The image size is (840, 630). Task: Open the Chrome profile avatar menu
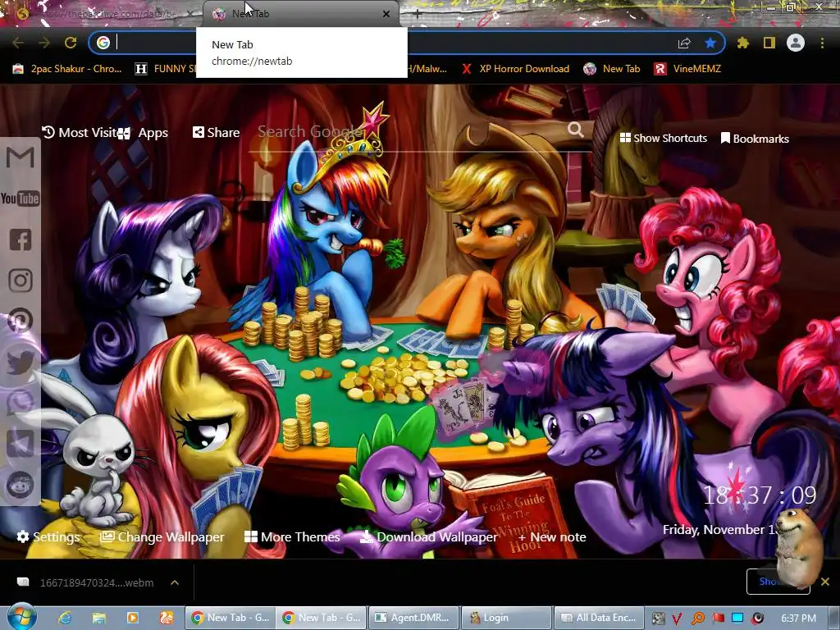pyautogui.click(x=796, y=43)
